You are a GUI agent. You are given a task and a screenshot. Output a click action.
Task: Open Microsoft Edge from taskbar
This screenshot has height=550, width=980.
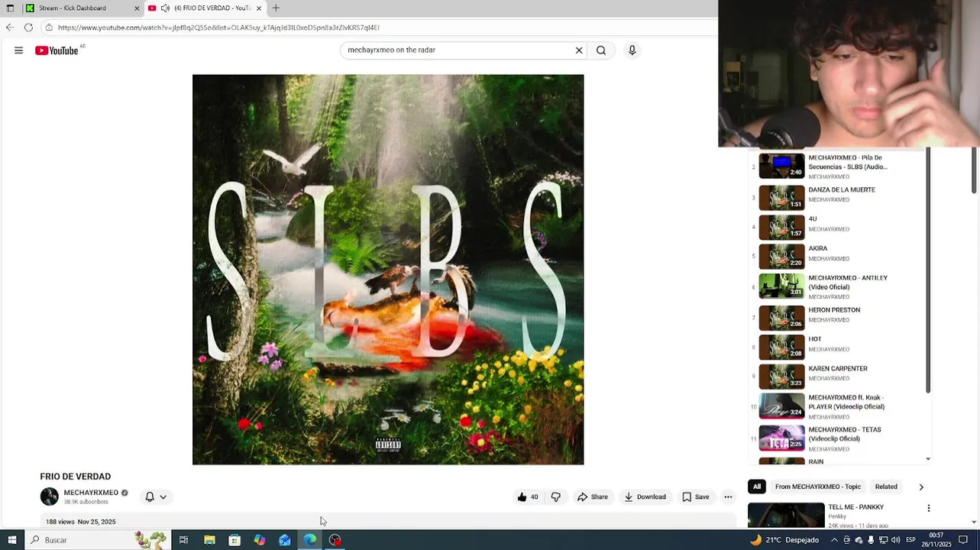click(x=310, y=540)
